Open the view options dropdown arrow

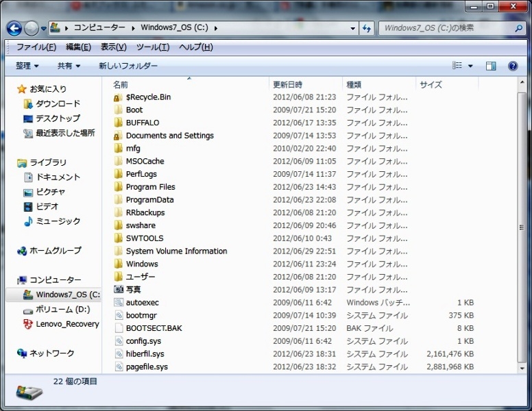[470, 66]
